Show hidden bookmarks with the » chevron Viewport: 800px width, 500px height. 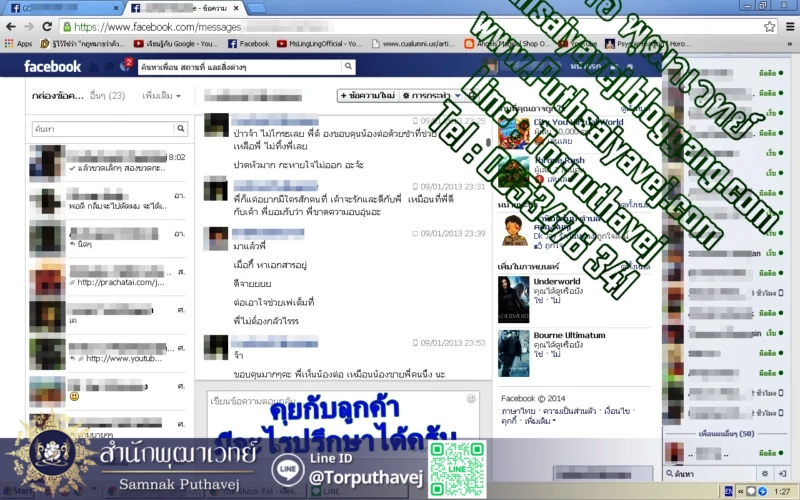pyautogui.click(x=790, y=44)
